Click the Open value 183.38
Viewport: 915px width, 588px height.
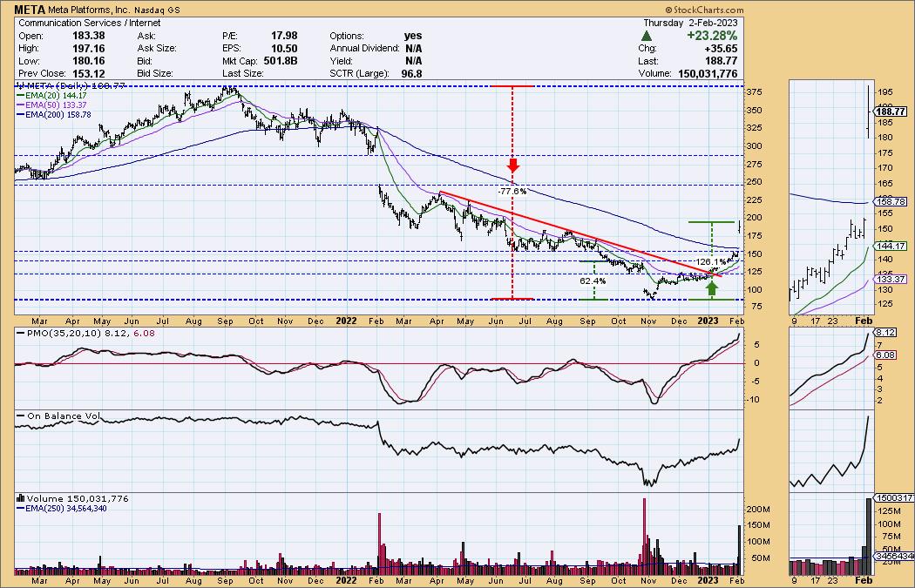pos(89,36)
